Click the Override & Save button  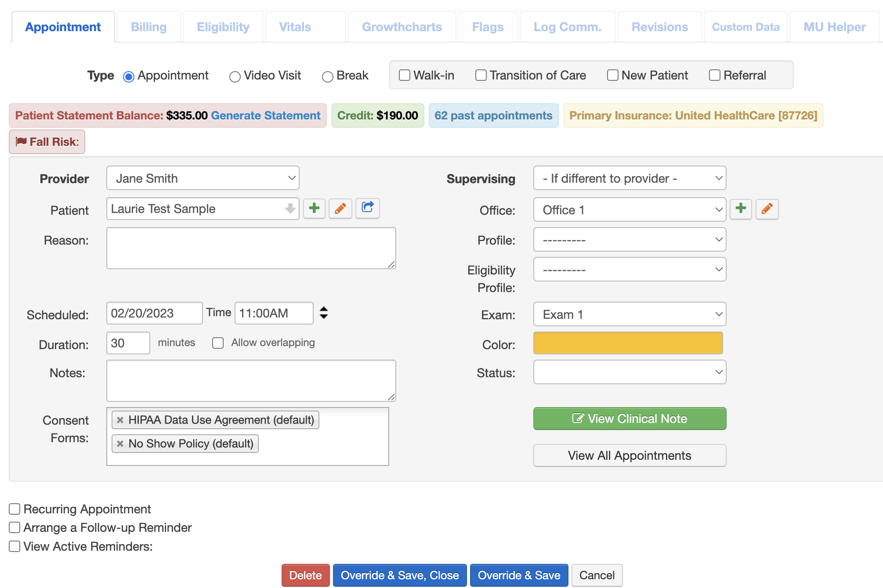[x=519, y=575]
